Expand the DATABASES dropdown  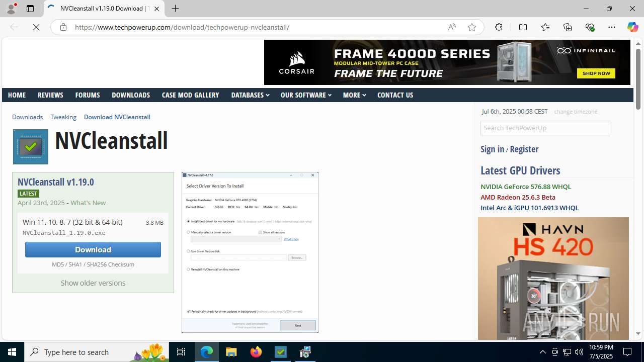(x=250, y=95)
